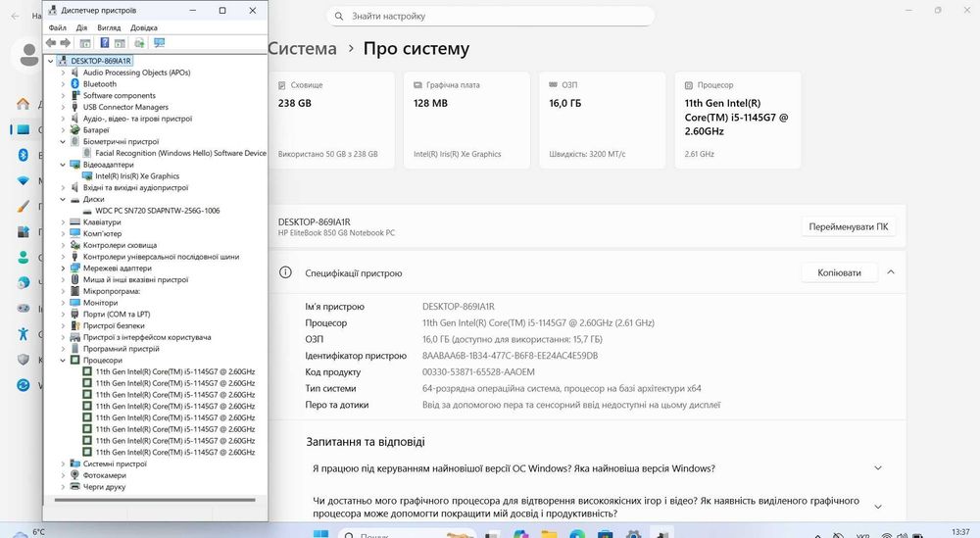The image size is (980, 538).
Task: Toggle the console tree pane toolbar icon
Action: [85, 42]
